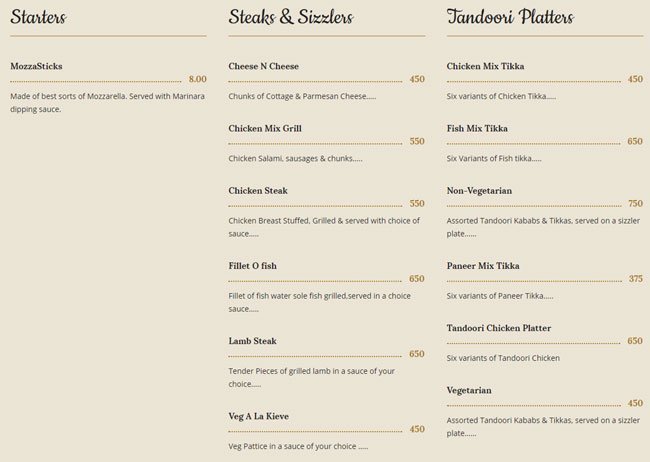Click the Tandoori Platters heading

click(510, 17)
